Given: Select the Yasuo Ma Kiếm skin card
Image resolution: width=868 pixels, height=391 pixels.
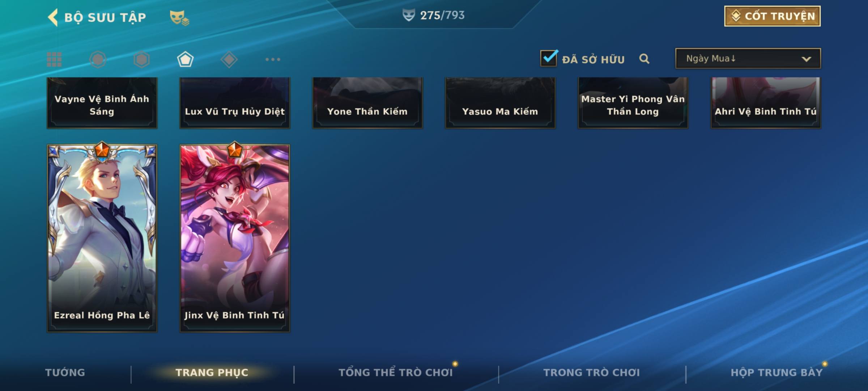Looking at the screenshot, I should coord(500,102).
